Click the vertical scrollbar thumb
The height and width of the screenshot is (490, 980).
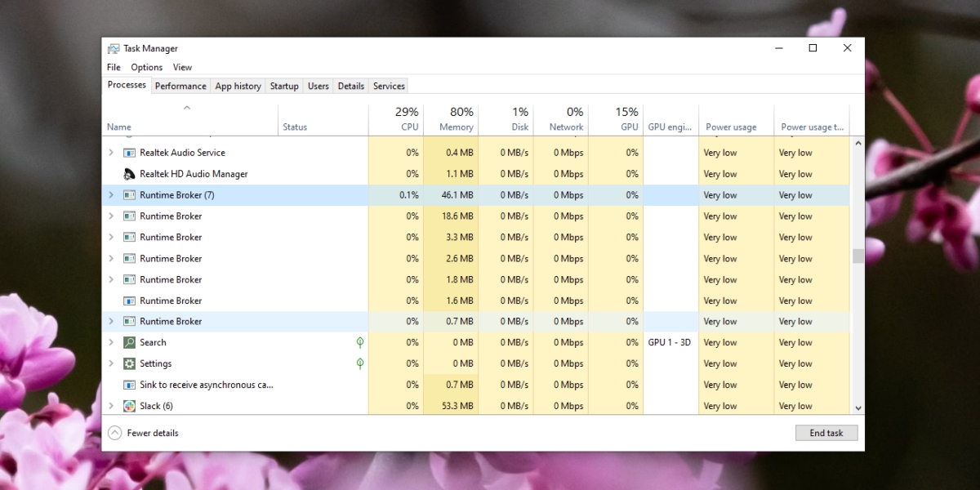[x=857, y=256]
